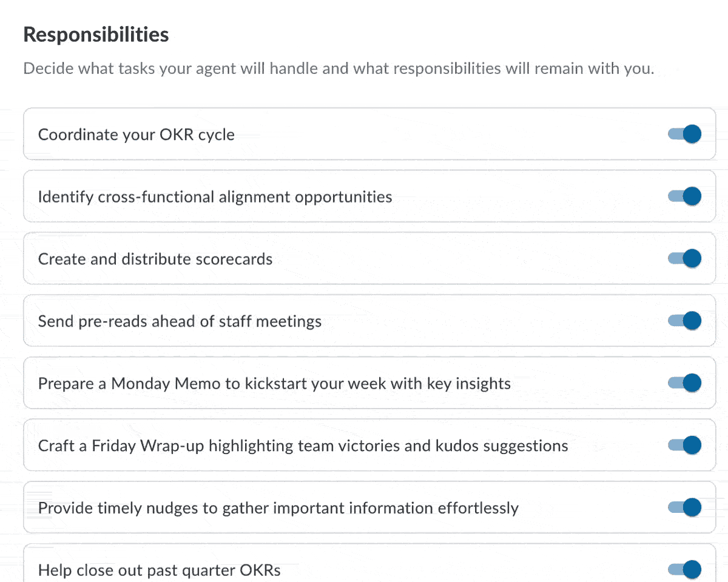
Task: Select the Create and distribute scorecards card
Action: [364, 258]
